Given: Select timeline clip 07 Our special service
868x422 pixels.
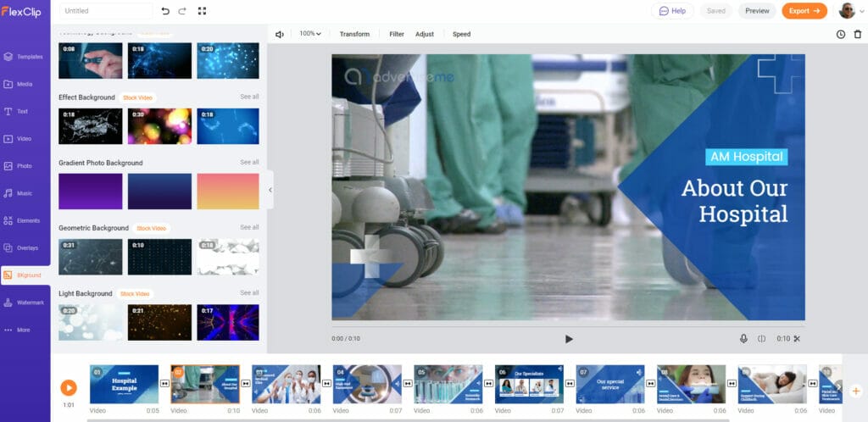Looking at the screenshot, I should pos(610,384).
